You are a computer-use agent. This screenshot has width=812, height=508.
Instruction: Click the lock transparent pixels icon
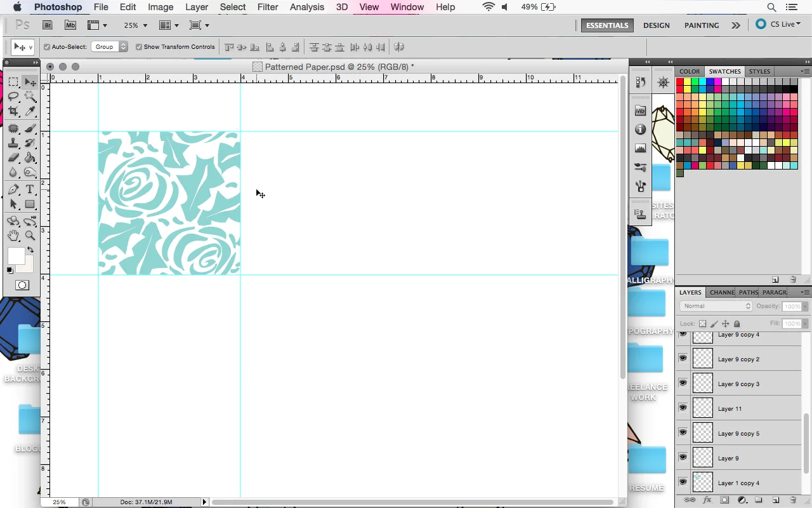(702, 324)
